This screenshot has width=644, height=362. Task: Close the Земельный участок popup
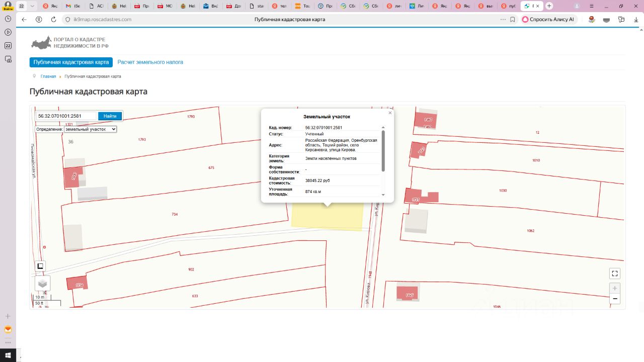point(390,113)
